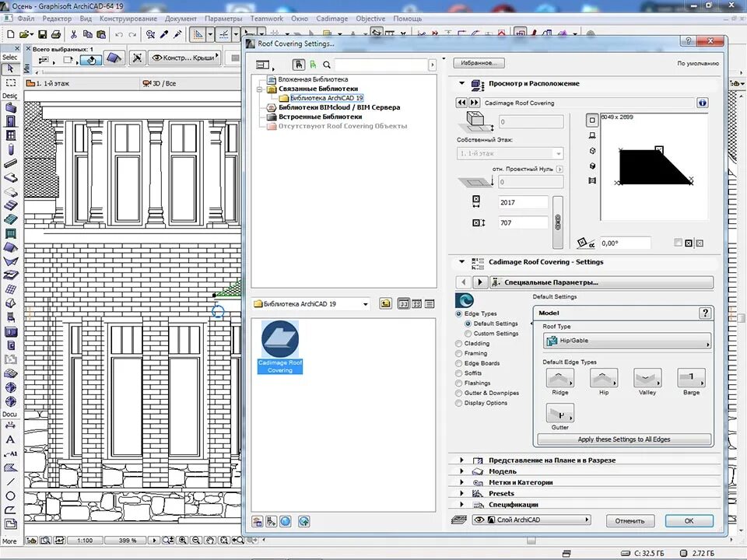Expand the Presets panel
747x560 pixels.
[461, 493]
